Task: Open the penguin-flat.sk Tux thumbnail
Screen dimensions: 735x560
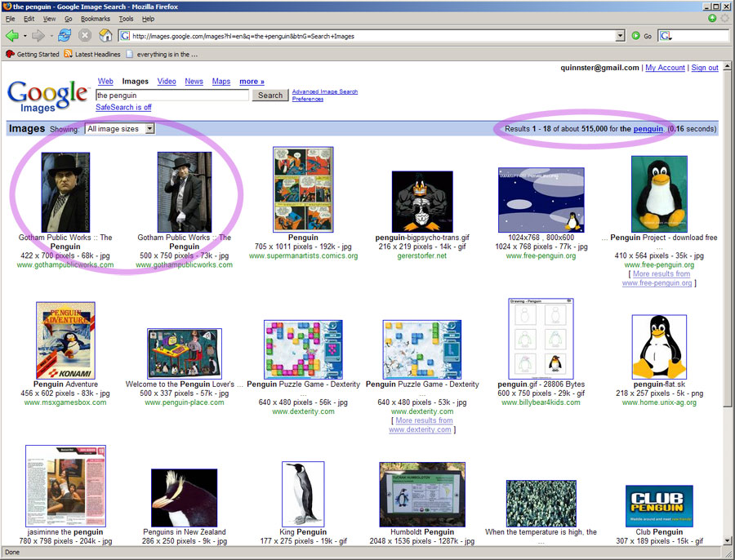Action: [x=659, y=347]
